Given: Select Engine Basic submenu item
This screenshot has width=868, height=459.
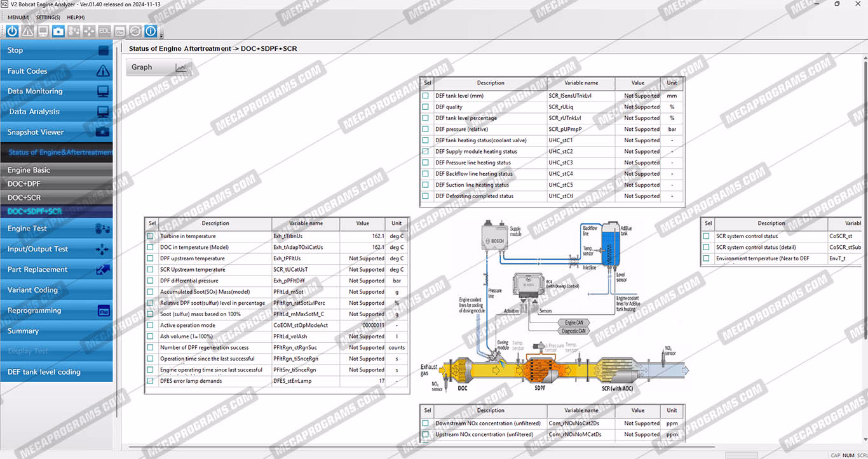Looking at the screenshot, I should coord(57,170).
